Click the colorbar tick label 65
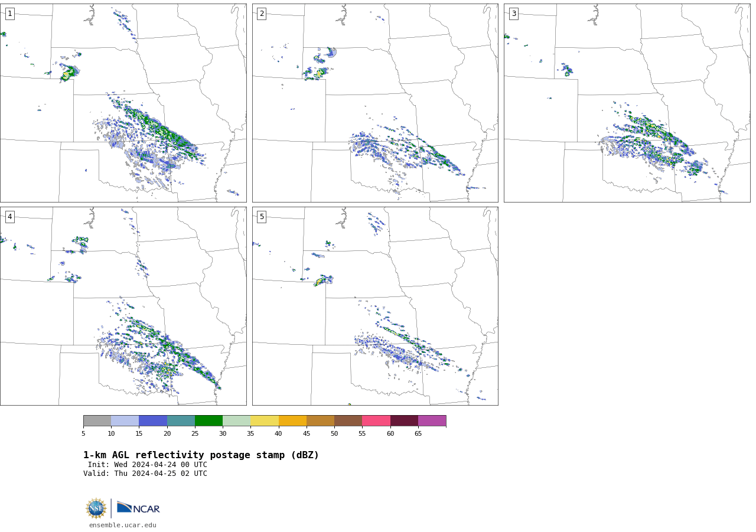The image size is (756, 532). [418, 434]
